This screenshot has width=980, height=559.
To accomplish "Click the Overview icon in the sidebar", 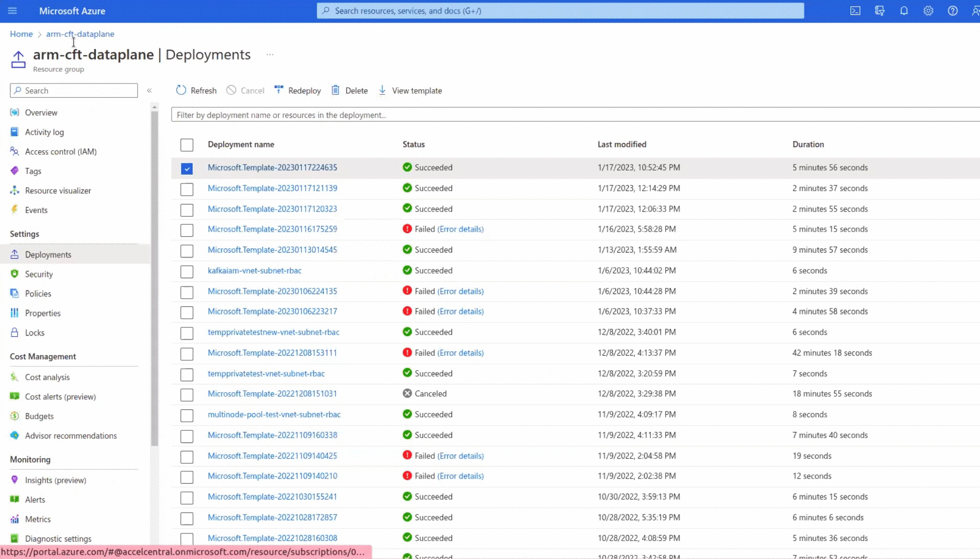I will [14, 112].
